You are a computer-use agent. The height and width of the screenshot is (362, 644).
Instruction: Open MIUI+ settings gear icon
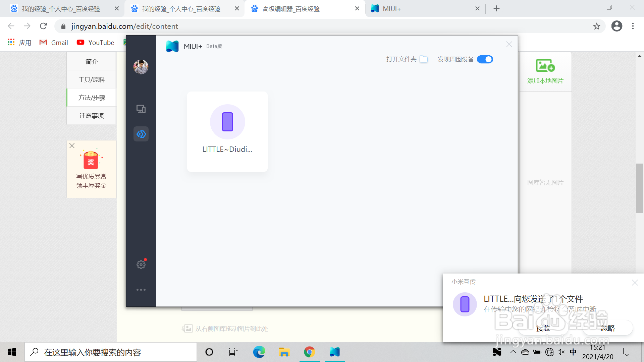(x=141, y=264)
